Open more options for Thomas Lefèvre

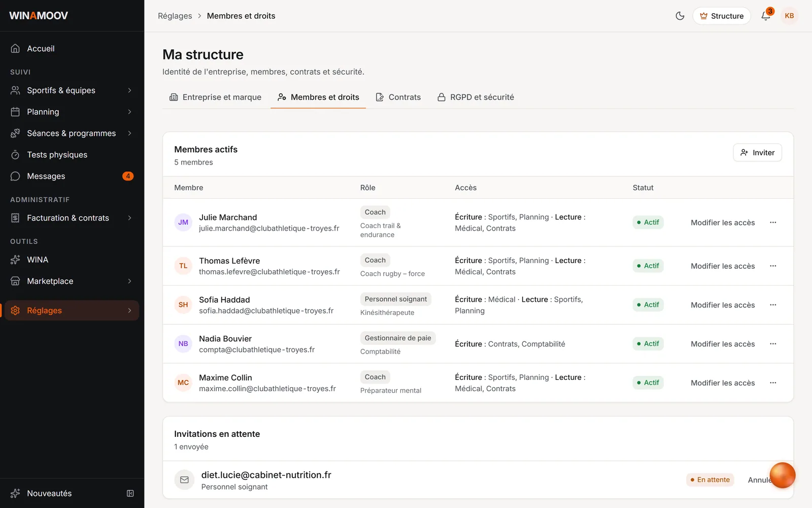[773, 266]
